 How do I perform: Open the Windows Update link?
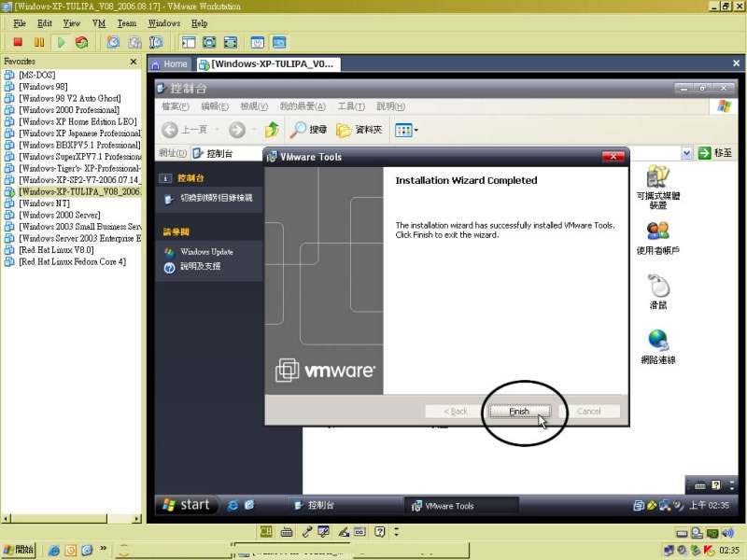206,251
